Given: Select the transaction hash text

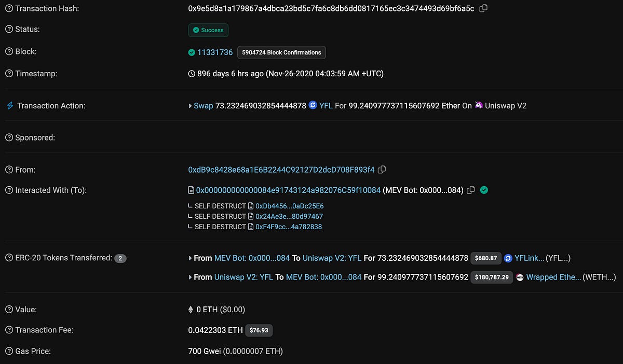Looking at the screenshot, I should 331,9.
